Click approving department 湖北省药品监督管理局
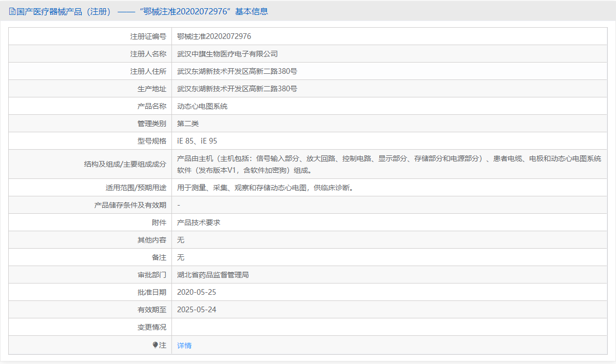Image resolution: width=616 pixels, height=364 pixels. pos(213,275)
